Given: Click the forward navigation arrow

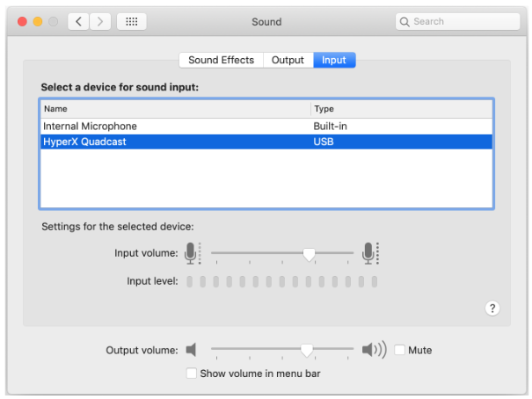Looking at the screenshot, I should (101, 21).
